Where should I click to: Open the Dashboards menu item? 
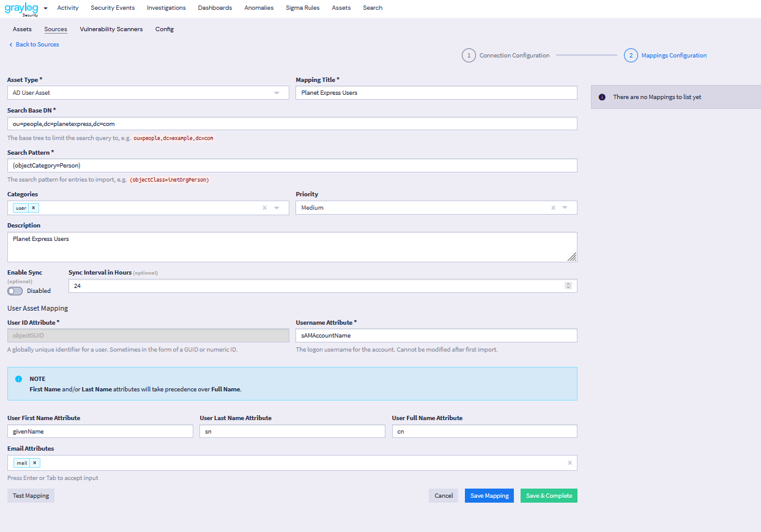pos(215,7)
